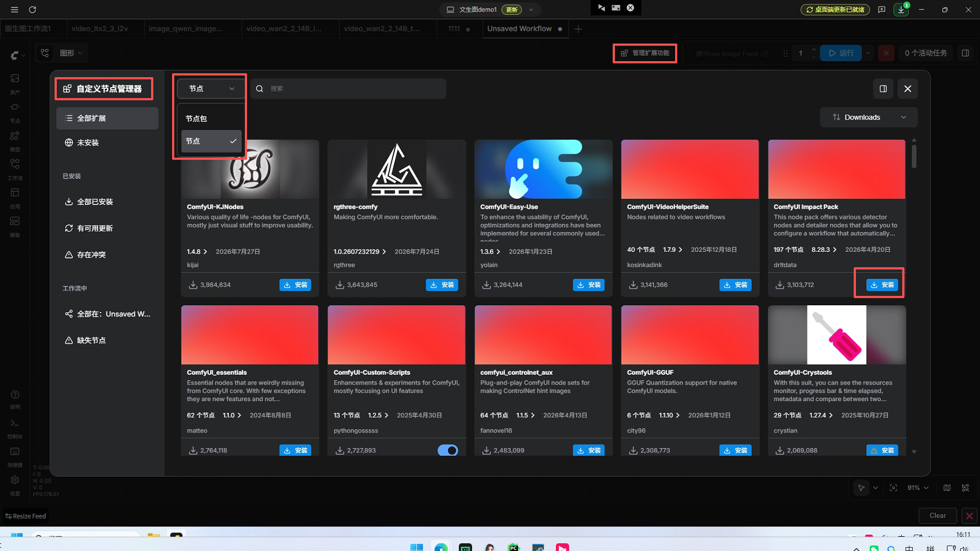Click the 运行 run button

(x=841, y=53)
